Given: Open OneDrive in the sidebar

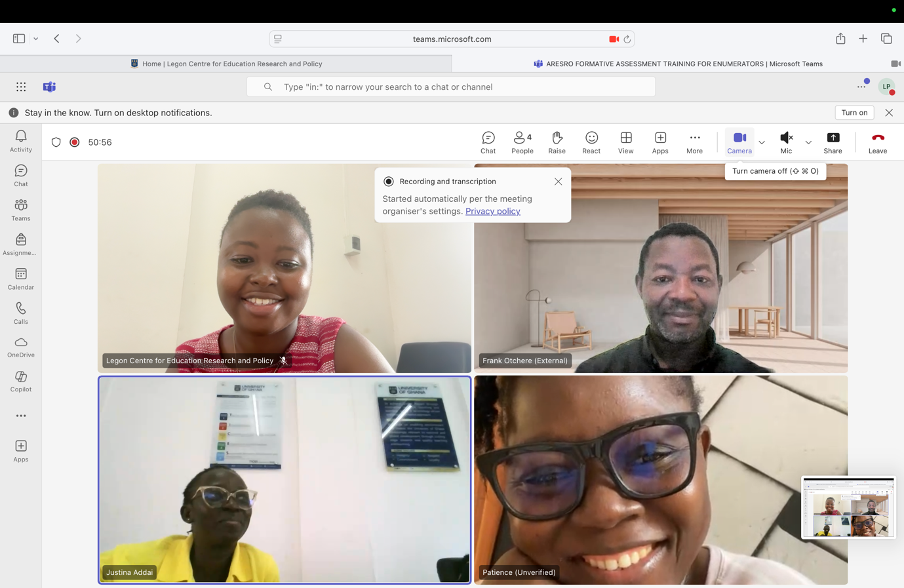Looking at the screenshot, I should pos(21,347).
